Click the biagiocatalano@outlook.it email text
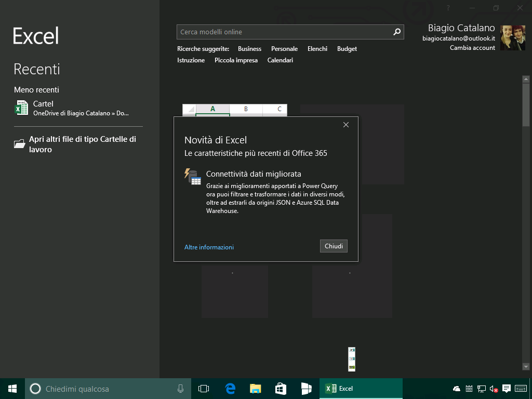The image size is (532, 399). (x=459, y=38)
